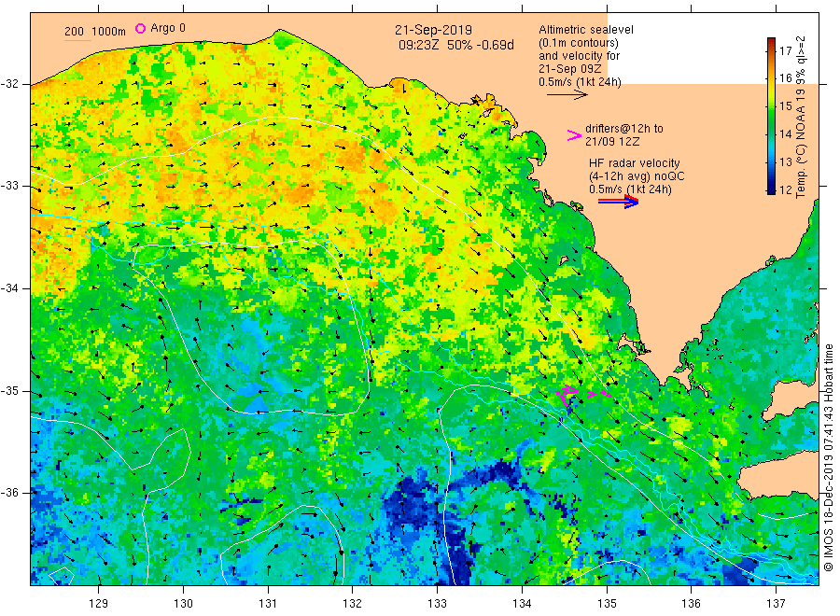Click the 'Temp. (°C) NOAA 19' colorbar caption

point(801,144)
